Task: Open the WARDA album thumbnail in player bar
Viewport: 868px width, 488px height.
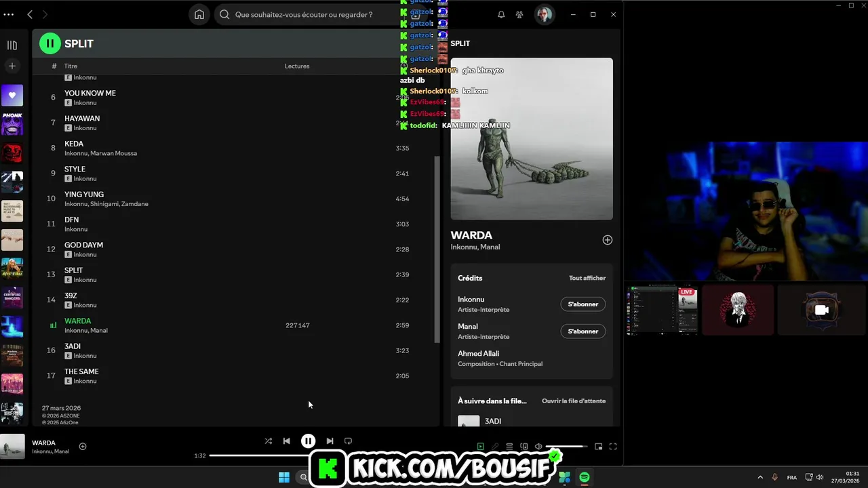Action: [12, 447]
